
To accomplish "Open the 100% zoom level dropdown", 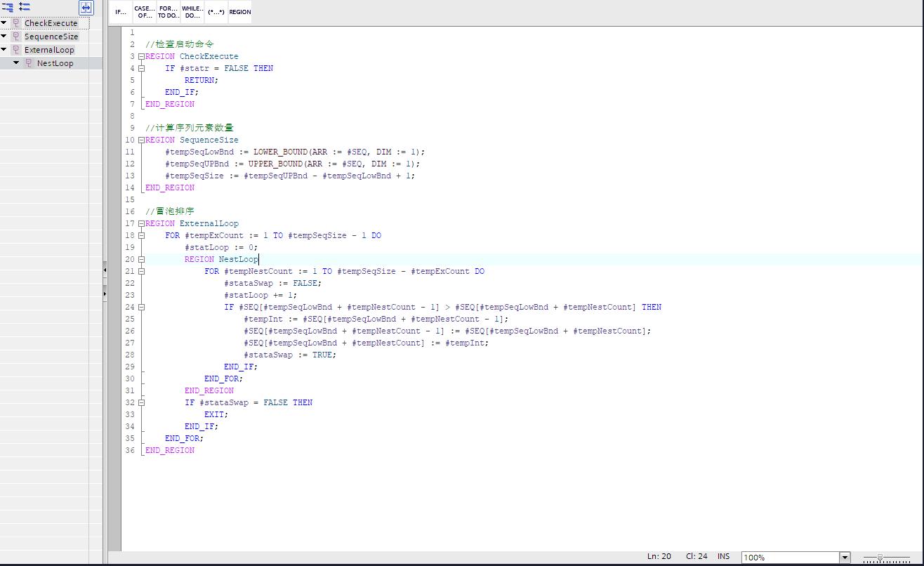I will click(x=845, y=558).
